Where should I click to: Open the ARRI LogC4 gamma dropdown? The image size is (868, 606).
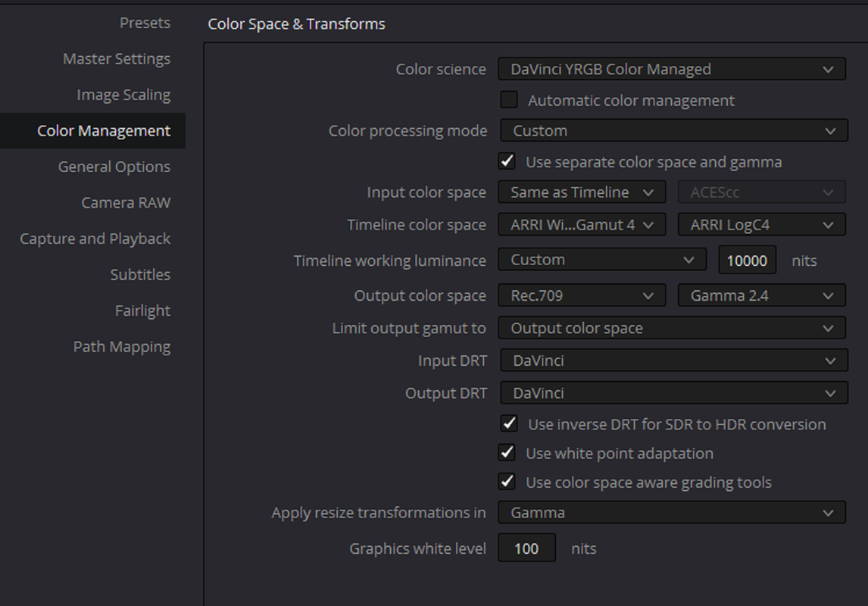pos(762,225)
